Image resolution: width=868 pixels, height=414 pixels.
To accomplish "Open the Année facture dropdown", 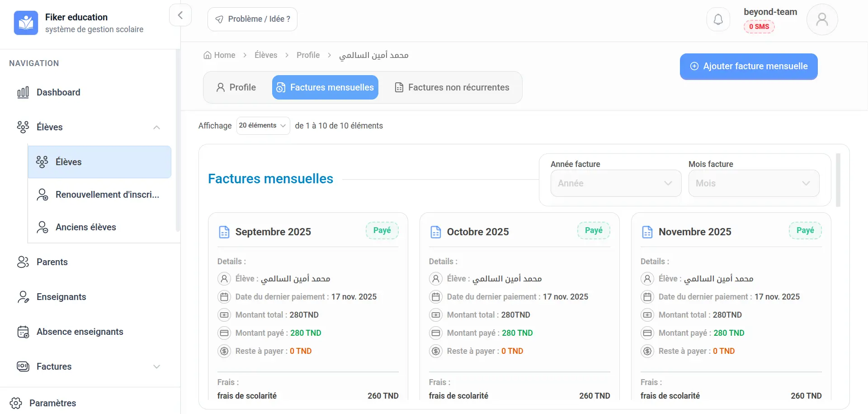I will click(x=615, y=183).
